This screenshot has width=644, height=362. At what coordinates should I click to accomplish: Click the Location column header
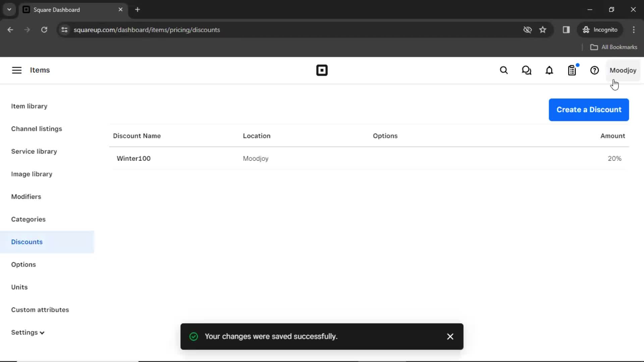click(257, 136)
